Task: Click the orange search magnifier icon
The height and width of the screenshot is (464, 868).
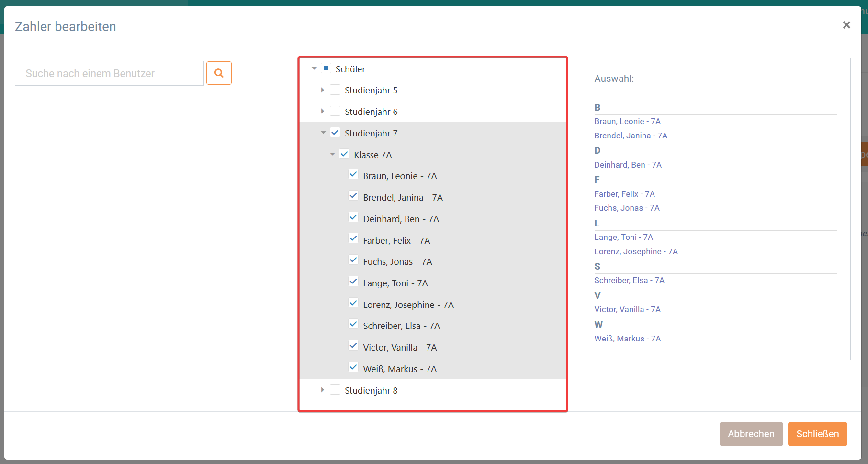Action: (219, 73)
